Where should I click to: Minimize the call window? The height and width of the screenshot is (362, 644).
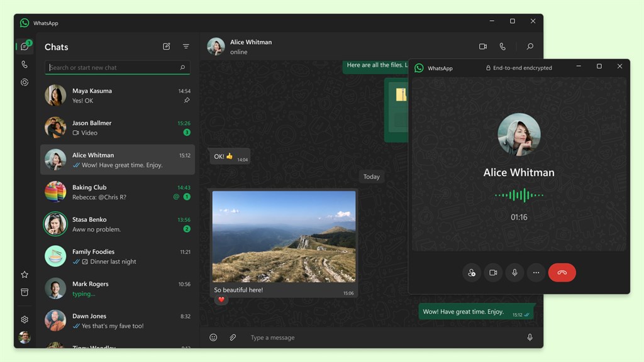(579, 66)
